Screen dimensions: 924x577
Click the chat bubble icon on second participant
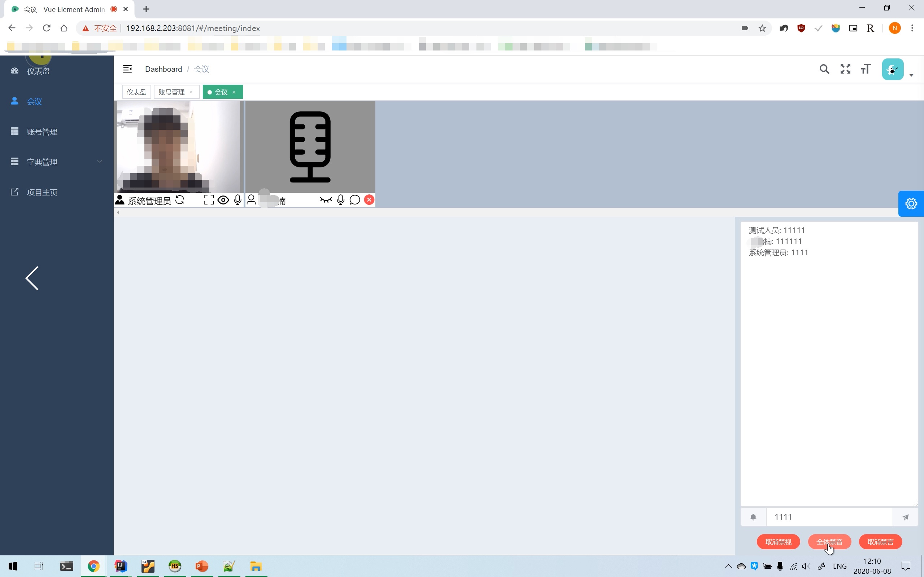(355, 200)
